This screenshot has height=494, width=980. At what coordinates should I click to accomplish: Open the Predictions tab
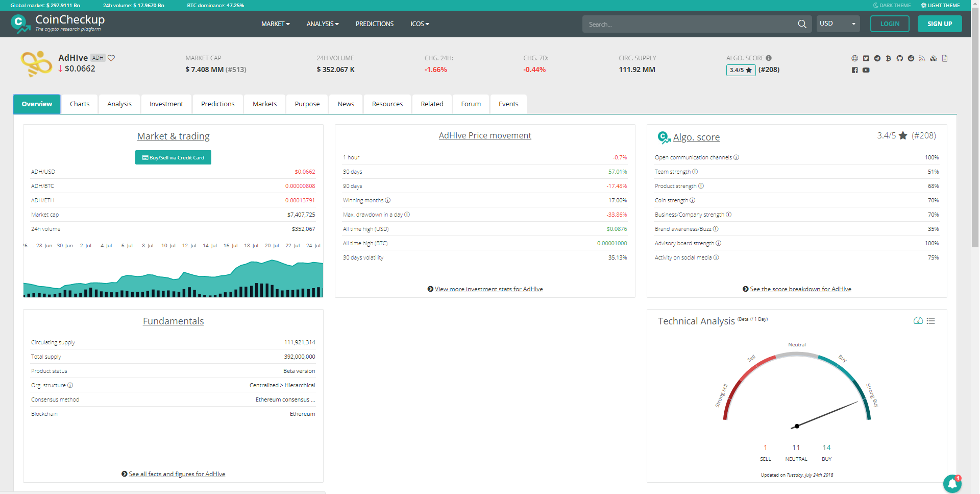[x=218, y=104]
